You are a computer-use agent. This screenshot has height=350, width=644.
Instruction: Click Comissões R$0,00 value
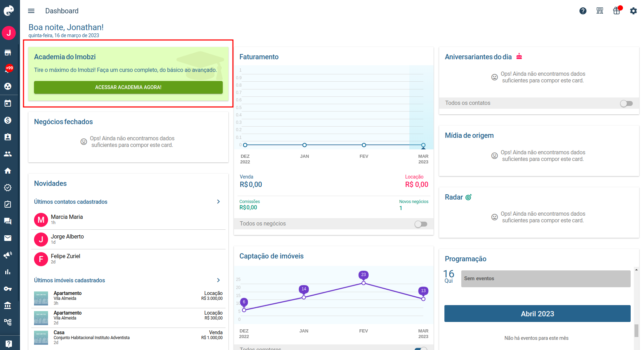pos(248,208)
